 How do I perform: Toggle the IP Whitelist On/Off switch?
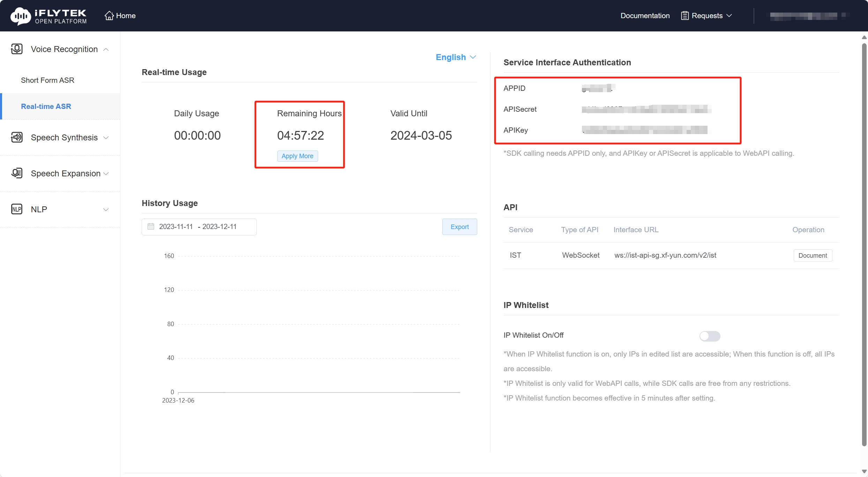[710, 336]
